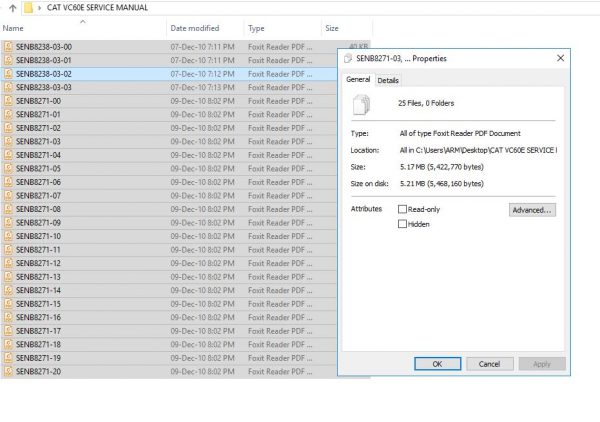Click the Cancel button

pyautogui.click(x=489, y=364)
